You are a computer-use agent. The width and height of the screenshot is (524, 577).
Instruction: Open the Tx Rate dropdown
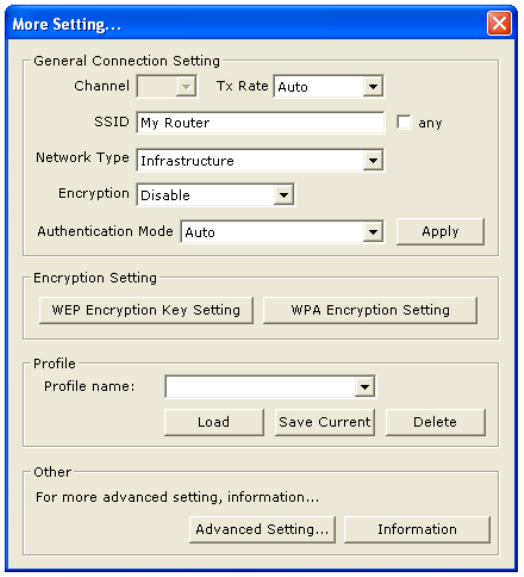[373, 87]
